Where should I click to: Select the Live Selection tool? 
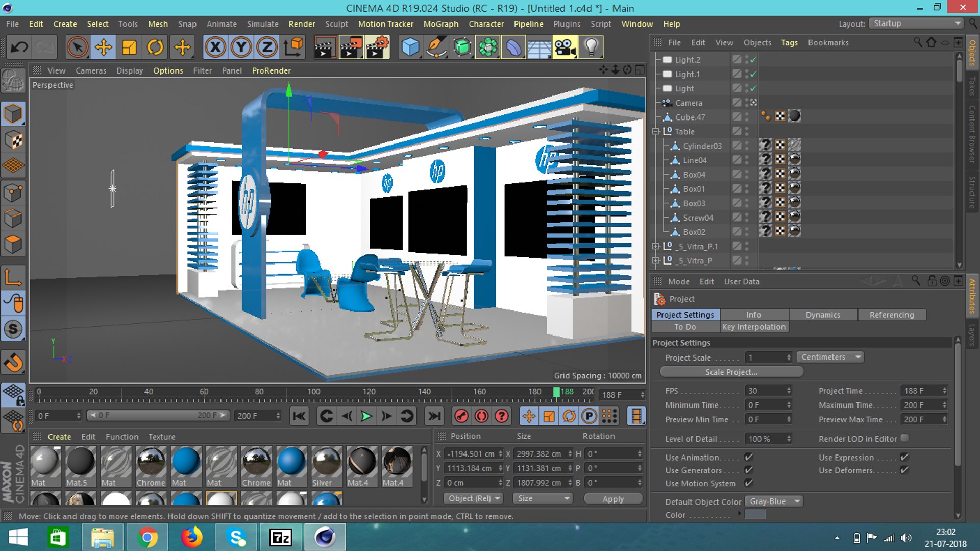pyautogui.click(x=77, y=47)
